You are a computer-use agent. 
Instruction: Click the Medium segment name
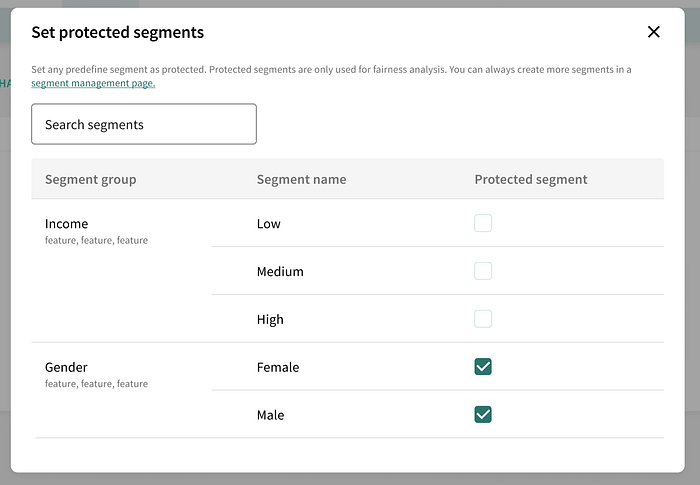click(280, 272)
